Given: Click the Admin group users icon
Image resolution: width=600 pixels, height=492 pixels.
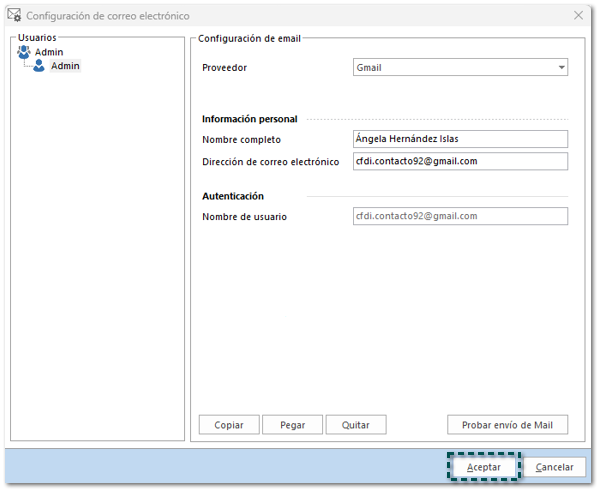Looking at the screenshot, I should [x=24, y=52].
